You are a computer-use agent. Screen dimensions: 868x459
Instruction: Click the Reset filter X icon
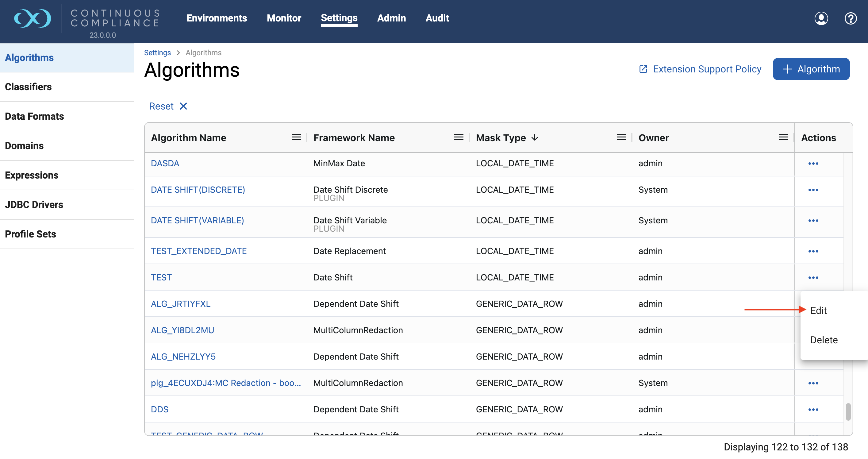coord(183,106)
